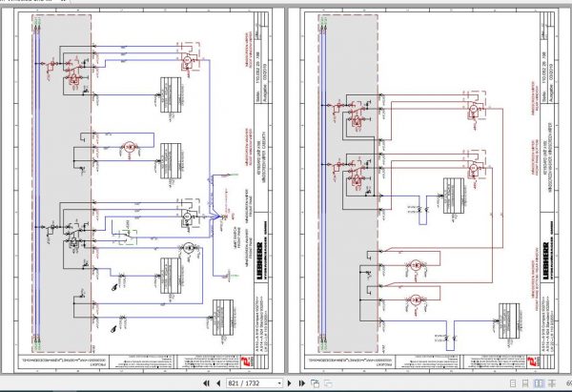Switch to single page layout
The height and width of the screenshot is (392, 572).
(513, 383)
